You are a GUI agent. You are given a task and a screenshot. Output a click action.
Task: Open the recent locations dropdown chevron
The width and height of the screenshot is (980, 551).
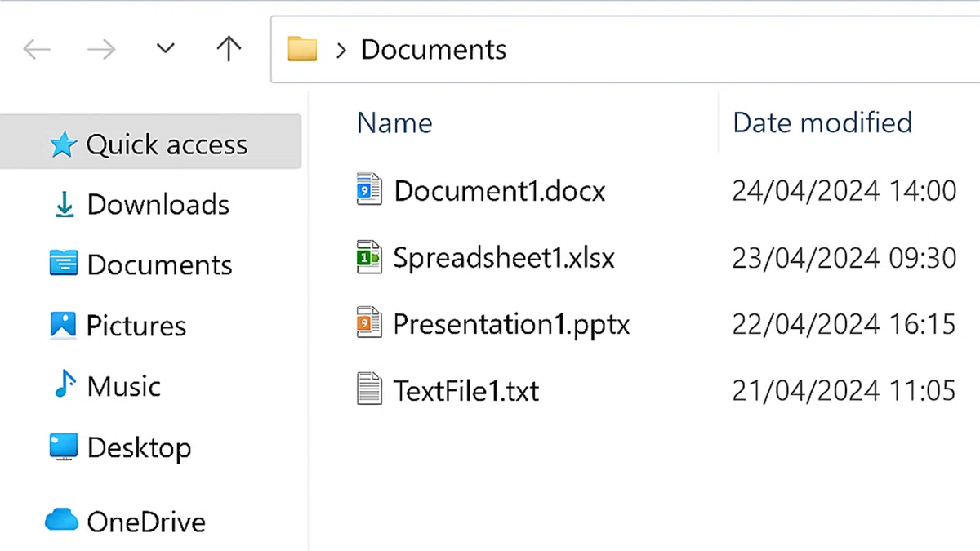pos(165,49)
